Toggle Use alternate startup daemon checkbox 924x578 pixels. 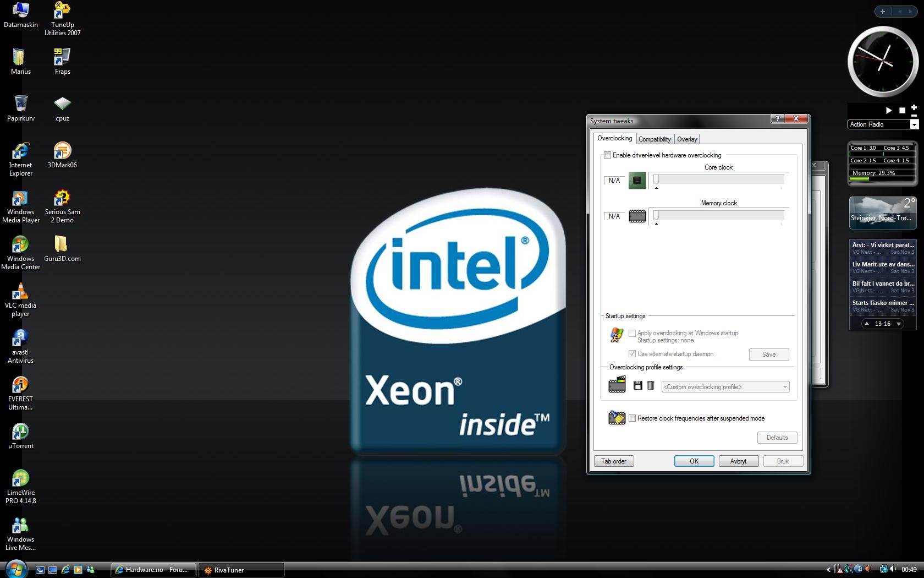coord(632,354)
